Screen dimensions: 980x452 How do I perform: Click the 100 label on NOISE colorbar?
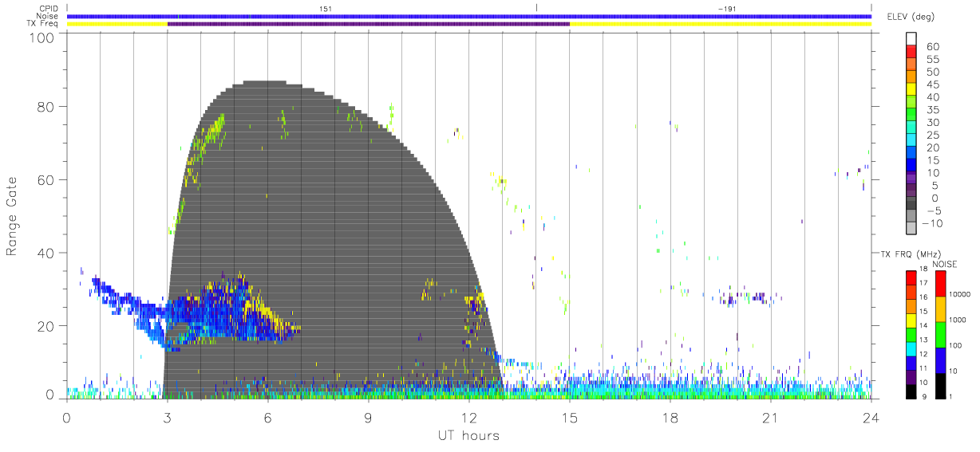coord(954,345)
